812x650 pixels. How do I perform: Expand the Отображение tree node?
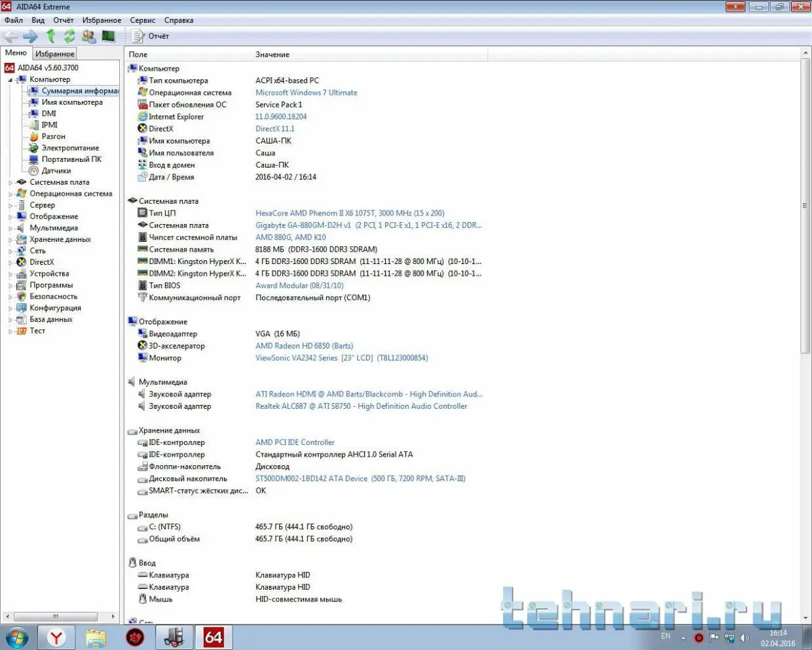coord(10,217)
